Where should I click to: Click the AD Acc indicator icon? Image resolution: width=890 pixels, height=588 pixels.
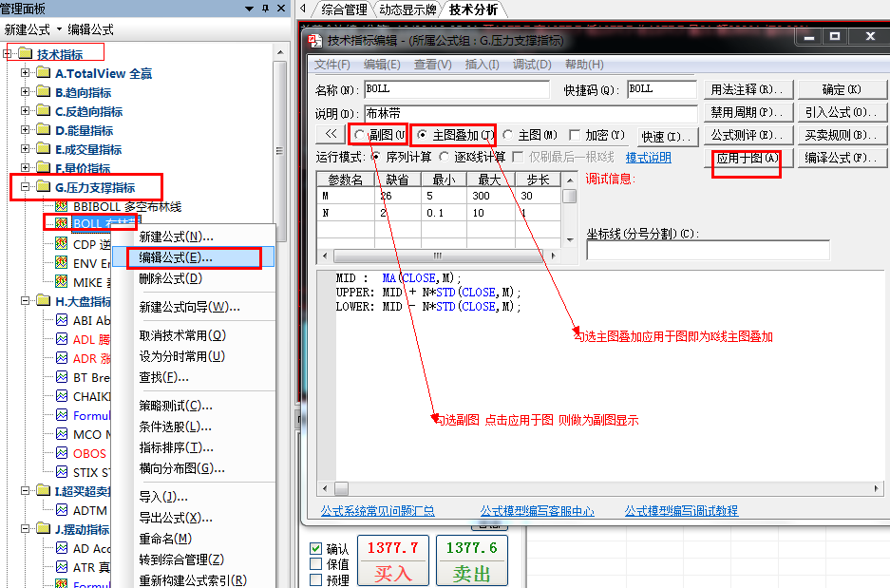62,548
